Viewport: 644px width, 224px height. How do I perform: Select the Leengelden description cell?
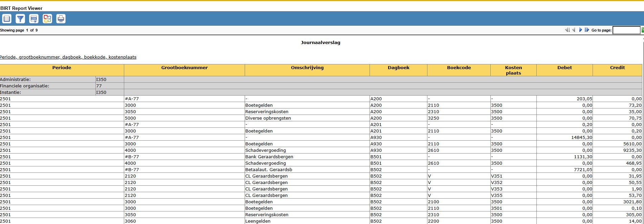click(258, 221)
